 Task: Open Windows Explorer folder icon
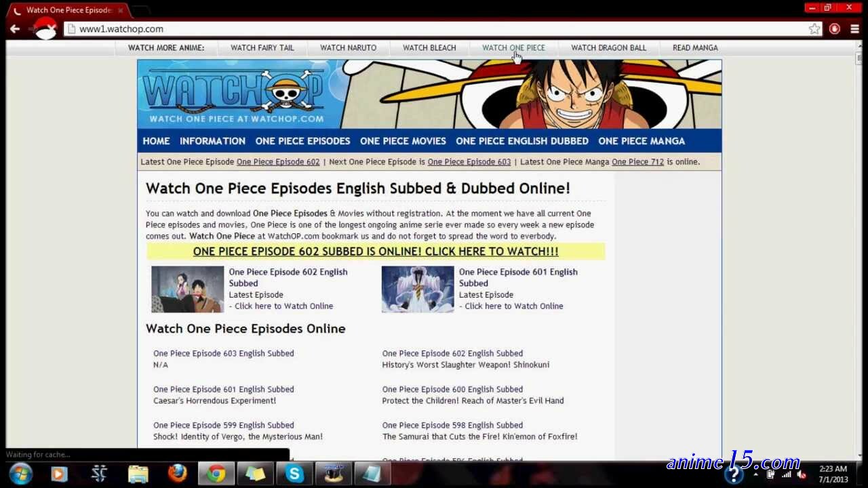tap(138, 474)
